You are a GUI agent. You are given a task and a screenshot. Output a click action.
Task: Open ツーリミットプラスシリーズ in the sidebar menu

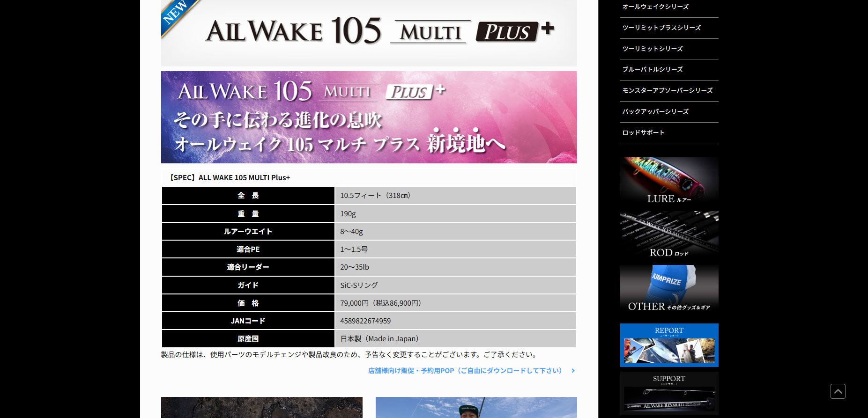tap(661, 28)
